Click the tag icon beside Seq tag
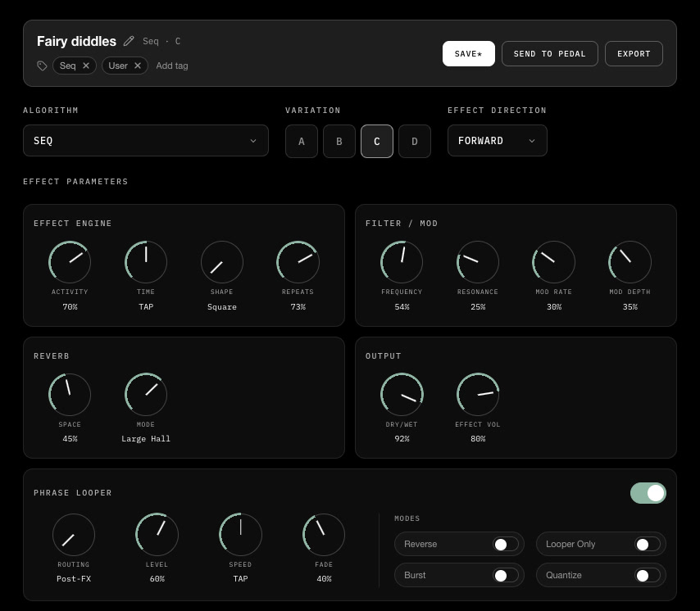Screen dimensions: 700x611 42,66
